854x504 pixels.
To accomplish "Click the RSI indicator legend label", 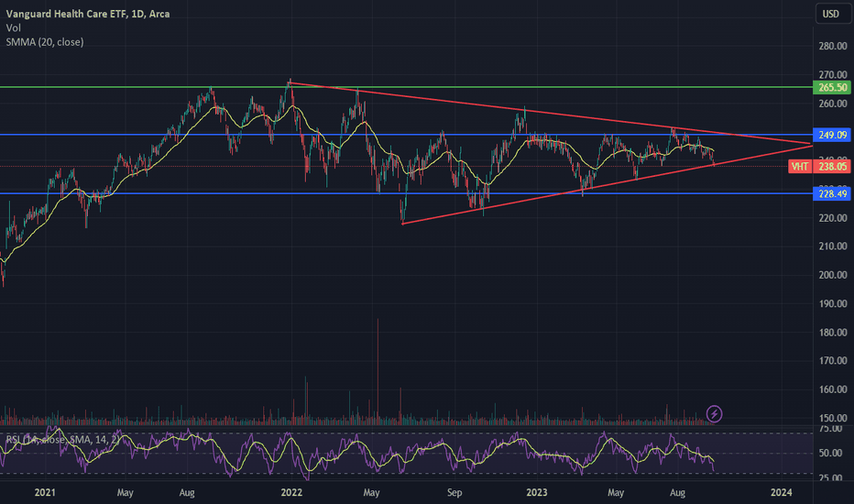I will click(x=63, y=439).
